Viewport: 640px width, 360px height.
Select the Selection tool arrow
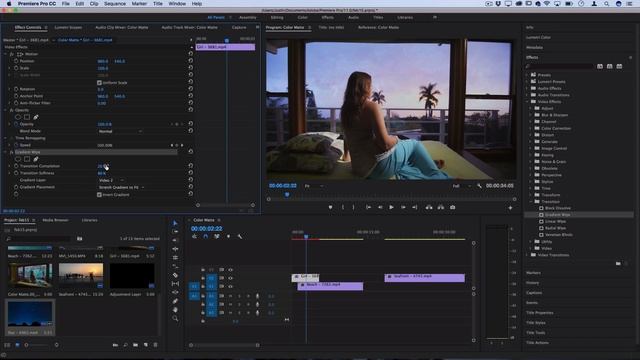tap(175, 223)
